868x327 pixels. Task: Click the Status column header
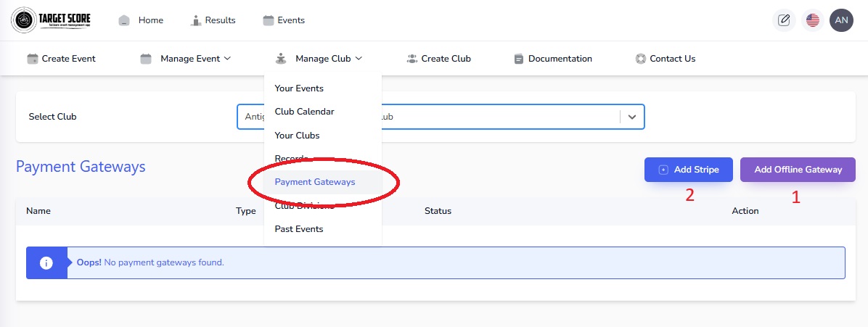pos(438,211)
